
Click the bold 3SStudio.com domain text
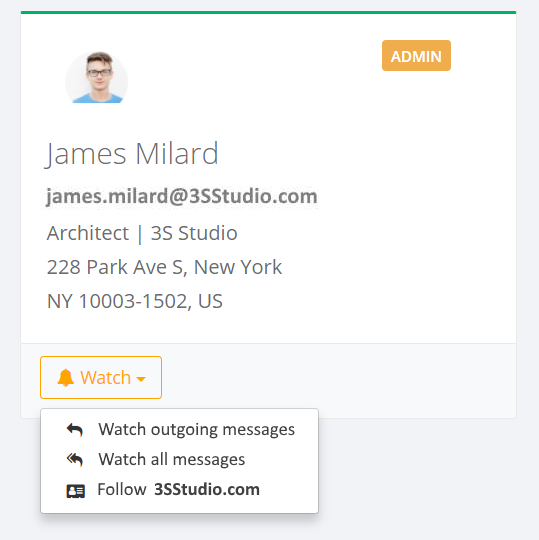coord(207,489)
